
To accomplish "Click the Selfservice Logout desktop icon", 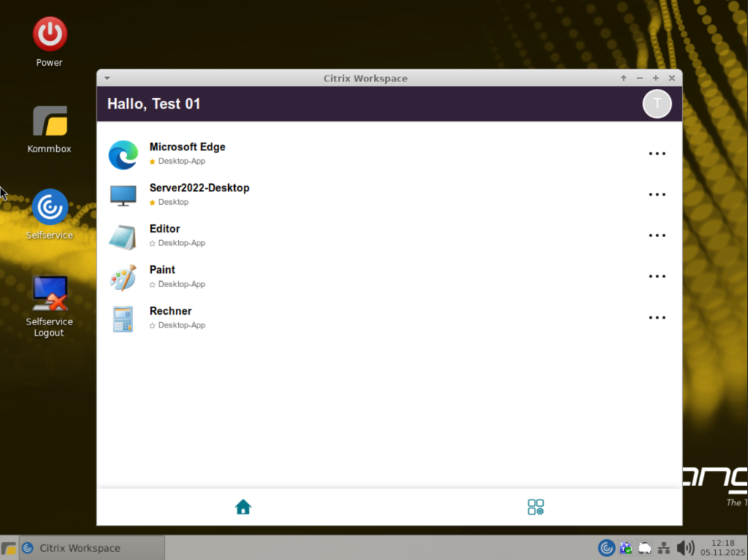I will pos(49,293).
